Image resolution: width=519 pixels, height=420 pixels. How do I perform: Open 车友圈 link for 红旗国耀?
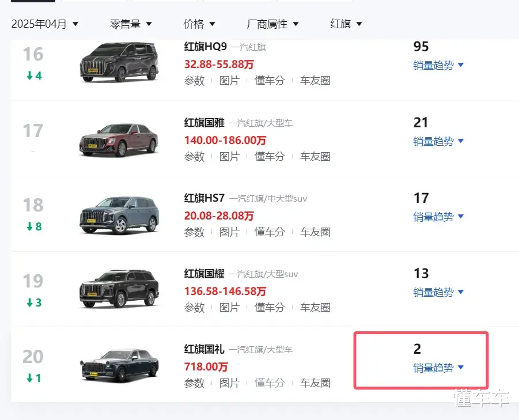(x=315, y=308)
